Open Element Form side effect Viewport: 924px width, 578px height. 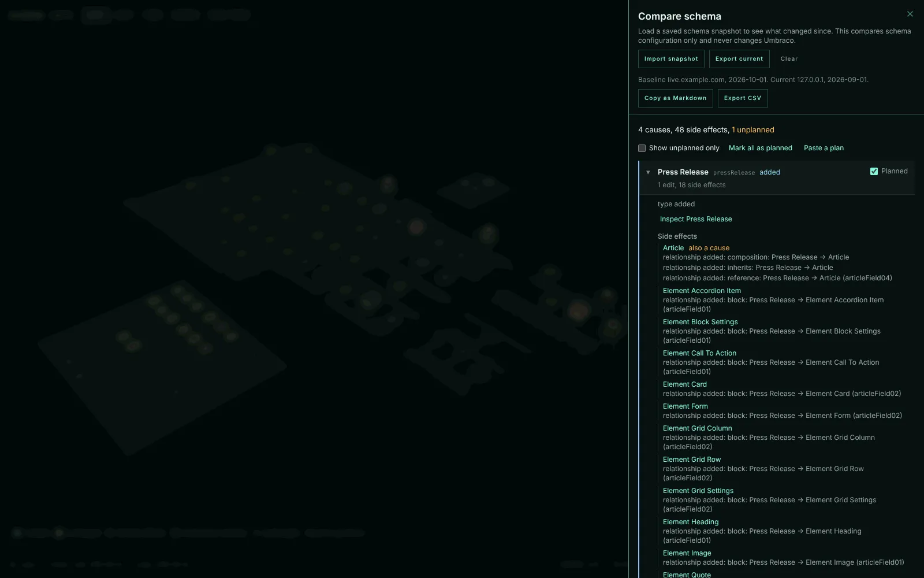pos(685,406)
